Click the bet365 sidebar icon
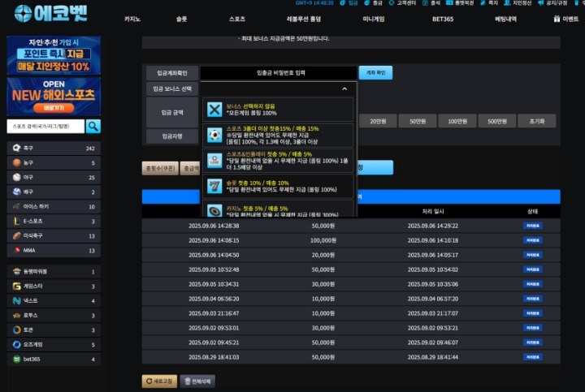The image size is (585, 392). [x=16, y=359]
